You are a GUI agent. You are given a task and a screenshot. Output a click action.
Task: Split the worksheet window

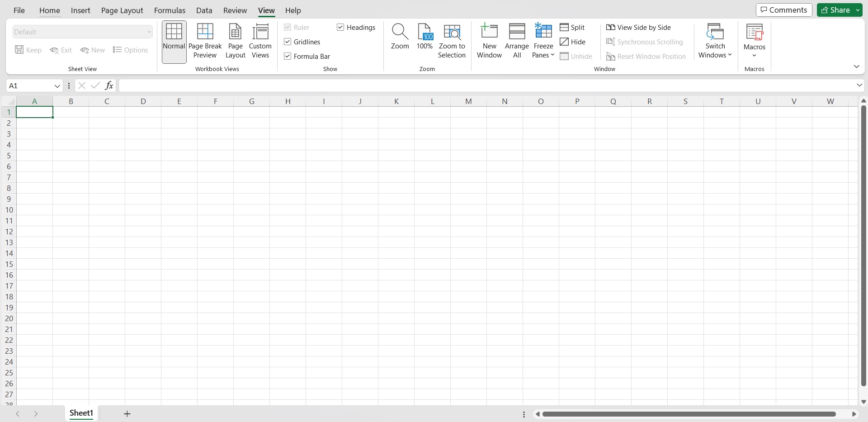573,27
